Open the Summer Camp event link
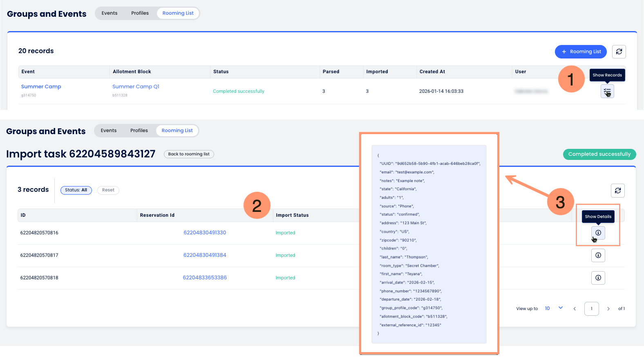 pos(41,87)
